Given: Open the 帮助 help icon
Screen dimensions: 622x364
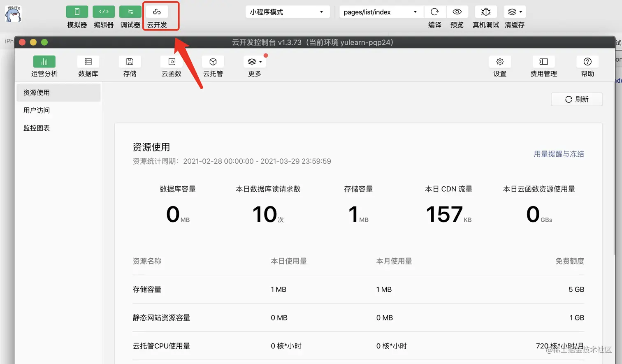Looking at the screenshot, I should pyautogui.click(x=587, y=62).
